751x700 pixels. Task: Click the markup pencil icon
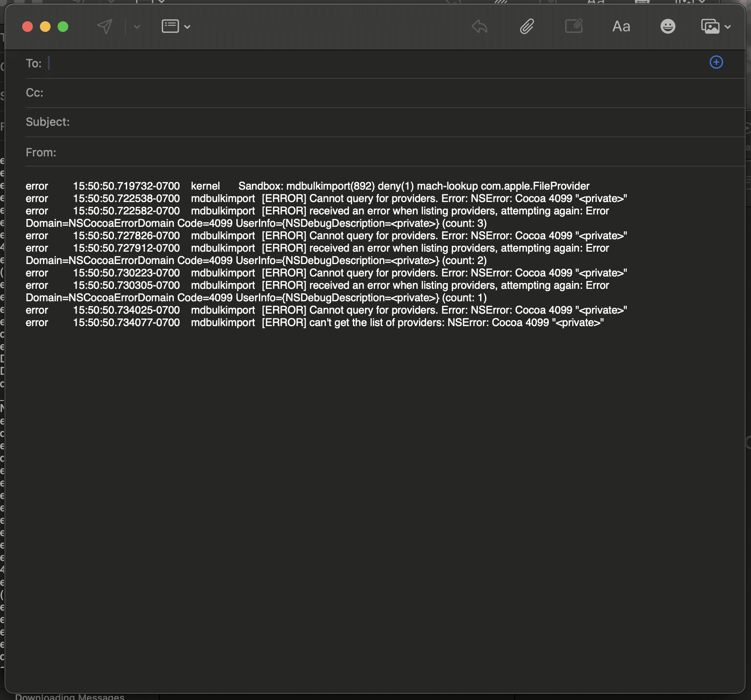[574, 26]
